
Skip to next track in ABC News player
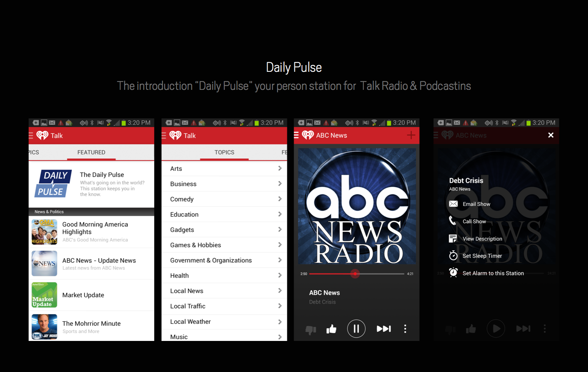coord(383,329)
